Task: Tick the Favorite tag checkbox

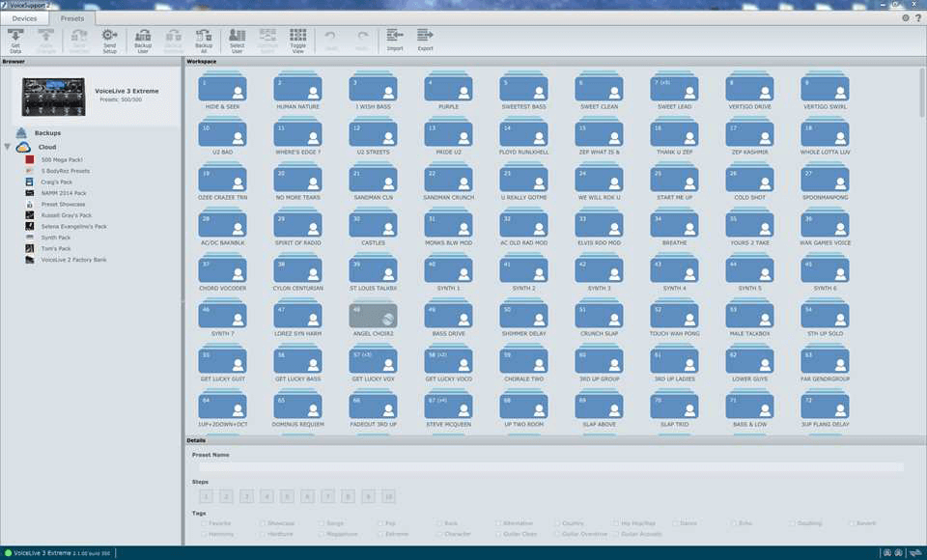Action: (204, 523)
